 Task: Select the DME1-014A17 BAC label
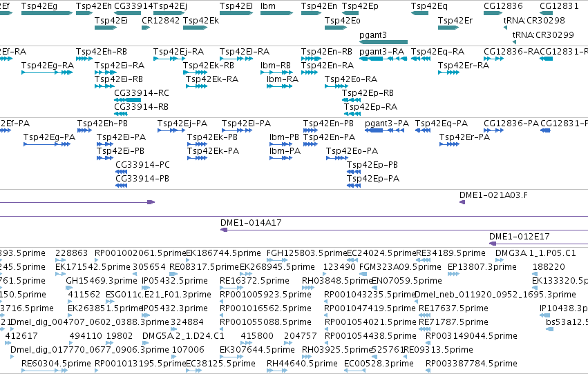click(251, 223)
